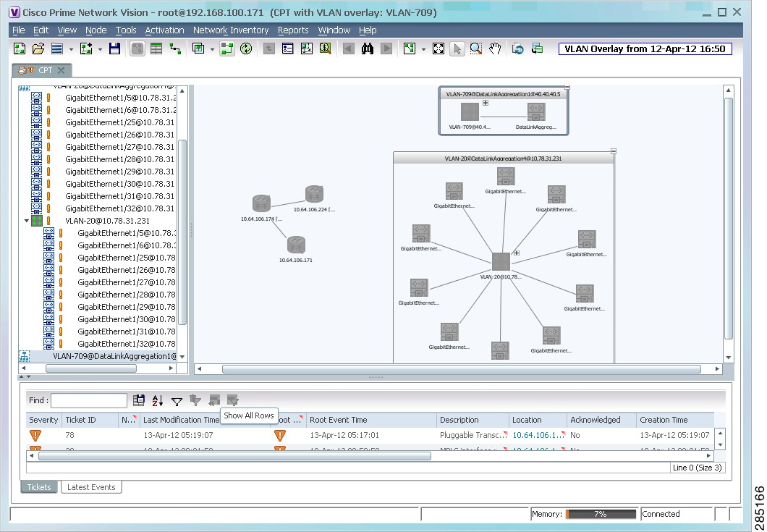Click the Fit in Window icon
This screenshot has height=532, width=767.
click(438, 48)
